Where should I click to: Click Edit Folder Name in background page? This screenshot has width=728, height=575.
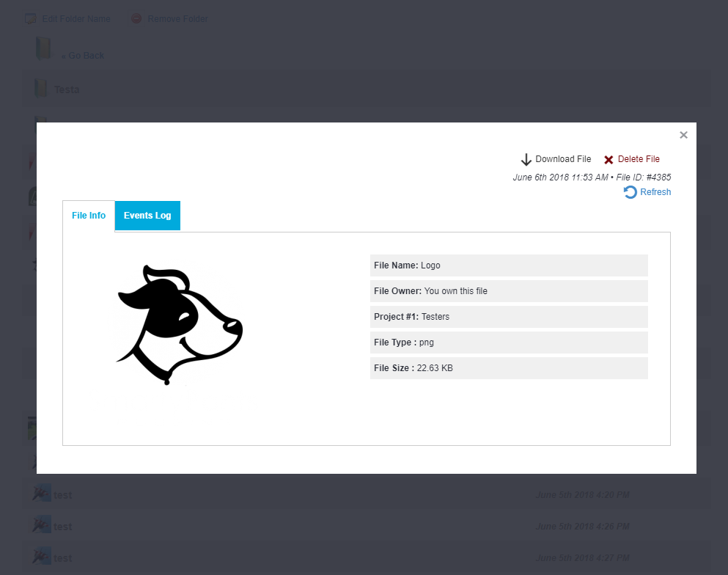(x=76, y=19)
